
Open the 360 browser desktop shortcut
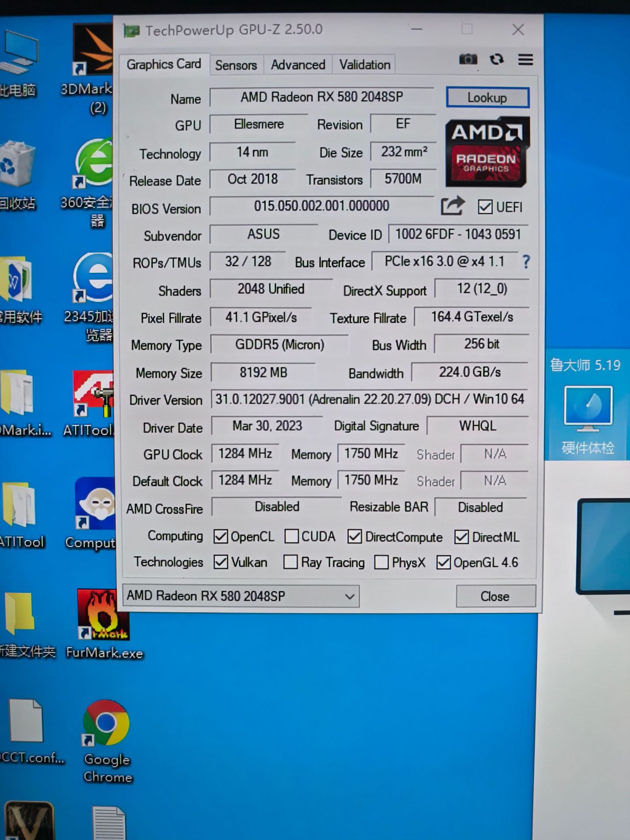tap(93, 163)
